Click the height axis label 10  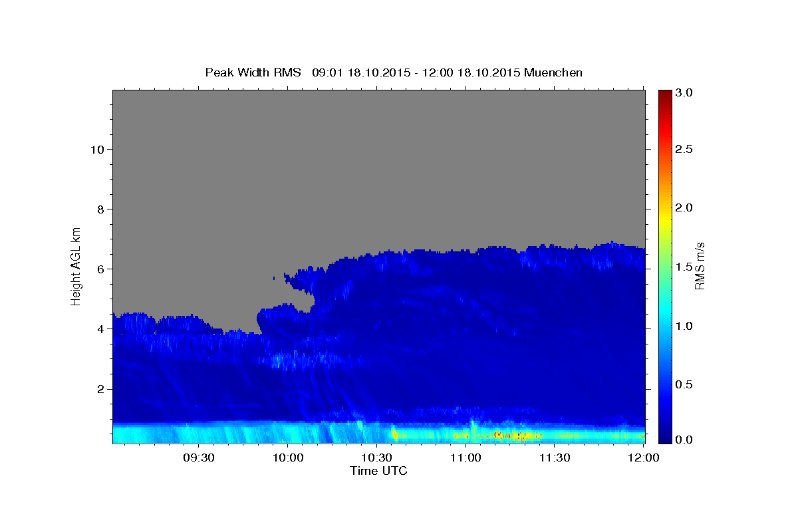coord(96,149)
